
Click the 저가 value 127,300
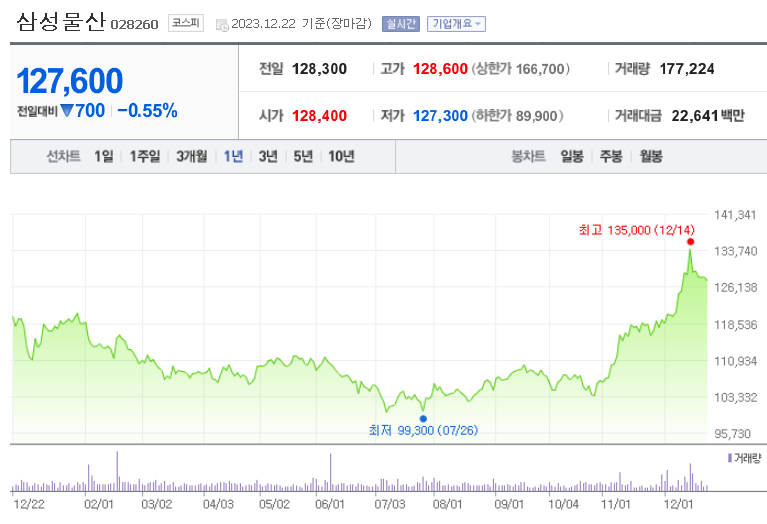coord(440,116)
